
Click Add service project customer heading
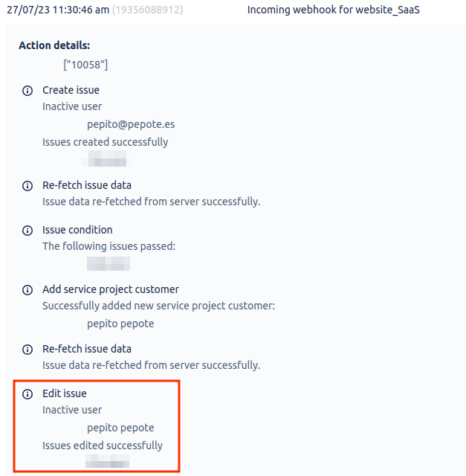111,289
